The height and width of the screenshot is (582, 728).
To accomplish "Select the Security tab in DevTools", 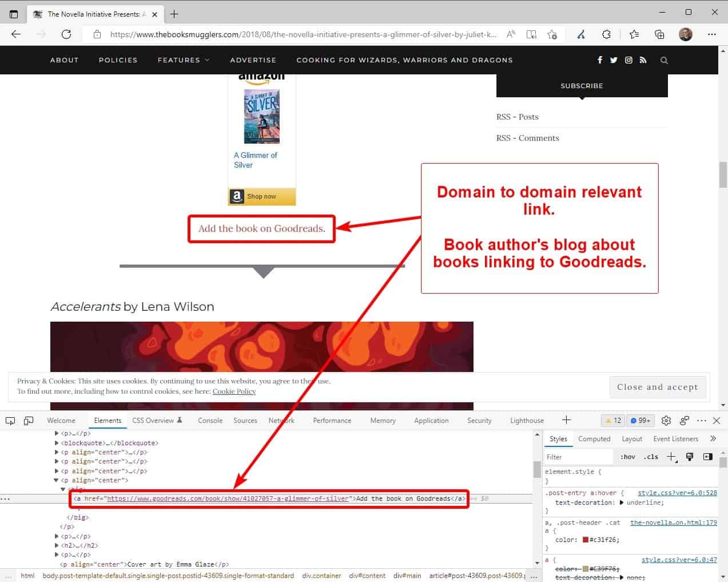I will pyautogui.click(x=479, y=421).
